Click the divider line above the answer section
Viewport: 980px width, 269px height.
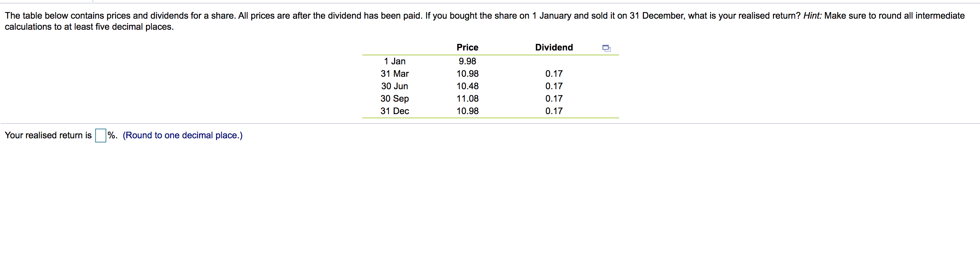tap(490, 123)
